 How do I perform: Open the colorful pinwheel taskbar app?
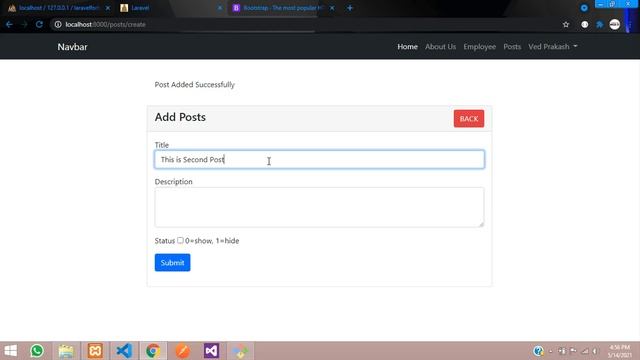pos(240,351)
